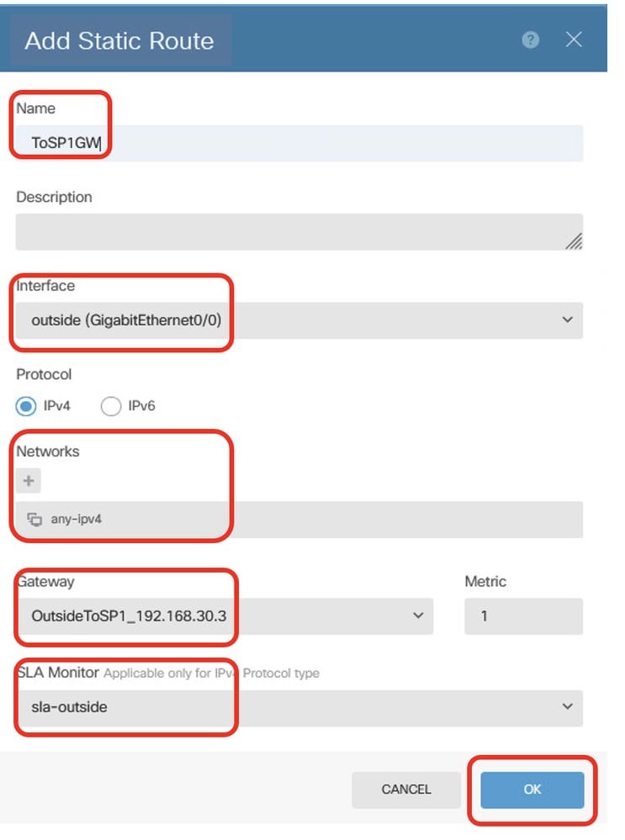The width and height of the screenshot is (625, 840).
Task: Click the Description resize handle icon
Action: pyautogui.click(x=574, y=241)
